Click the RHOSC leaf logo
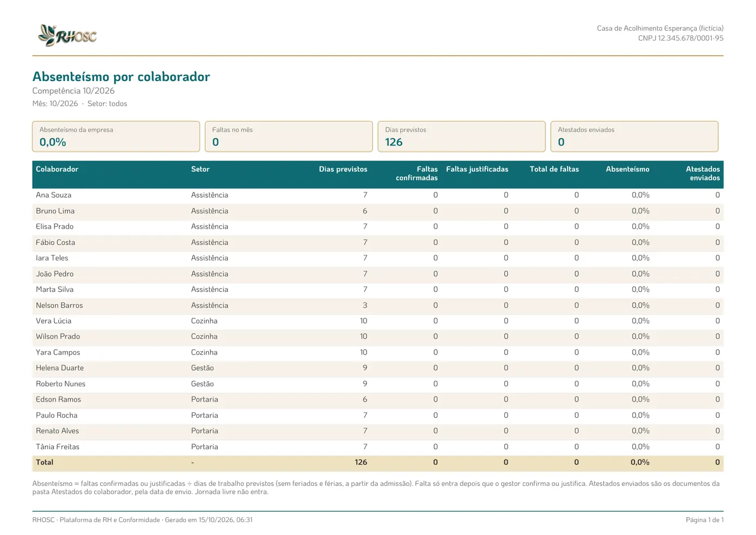Screen dimensions: 756x535 coord(67,36)
